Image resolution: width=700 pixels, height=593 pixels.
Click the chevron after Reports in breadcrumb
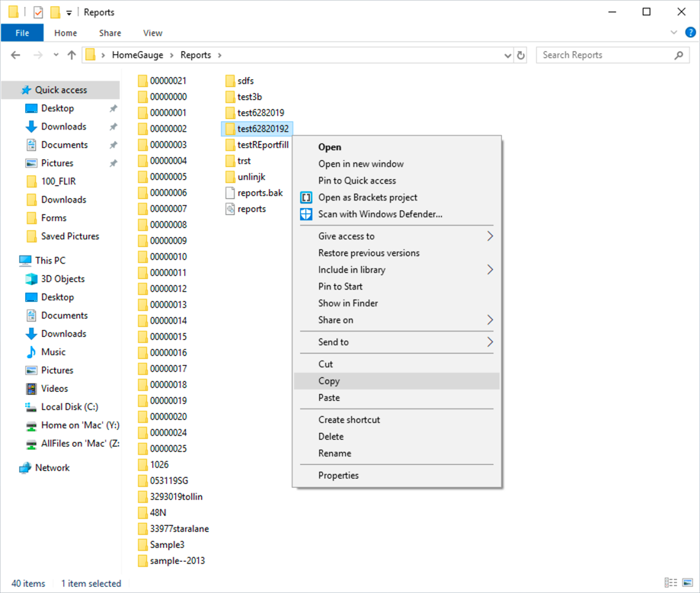coord(219,55)
